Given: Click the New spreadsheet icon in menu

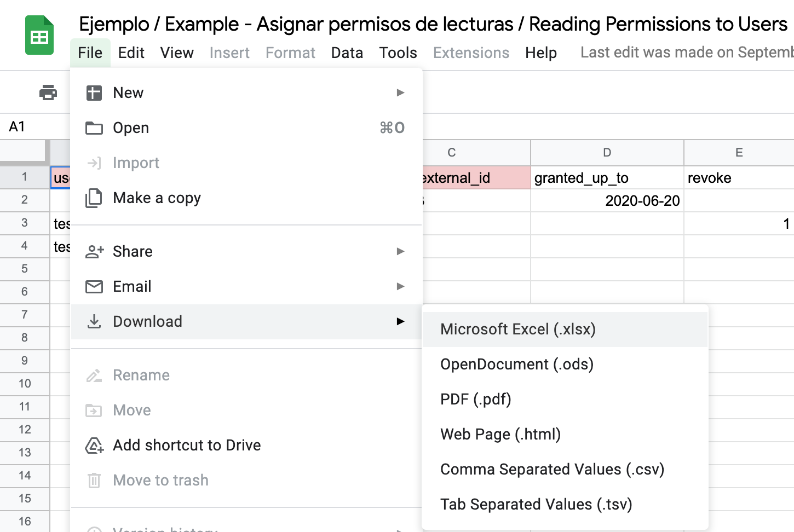Looking at the screenshot, I should tap(94, 93).
